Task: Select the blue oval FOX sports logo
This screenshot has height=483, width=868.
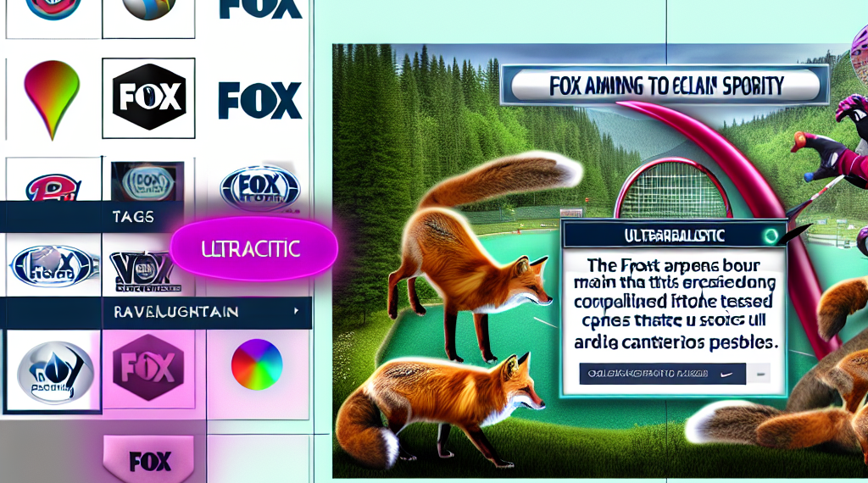Action: coord(260,188)
